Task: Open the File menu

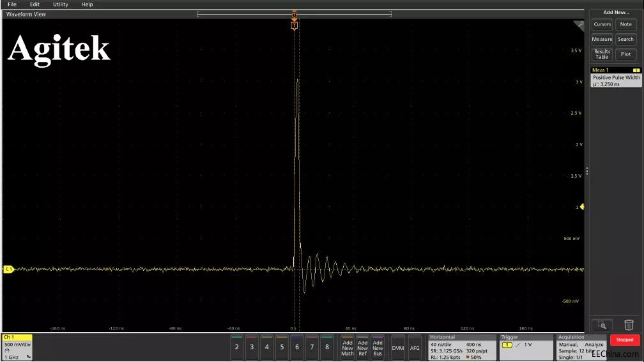Action: (x=12, y=4)
